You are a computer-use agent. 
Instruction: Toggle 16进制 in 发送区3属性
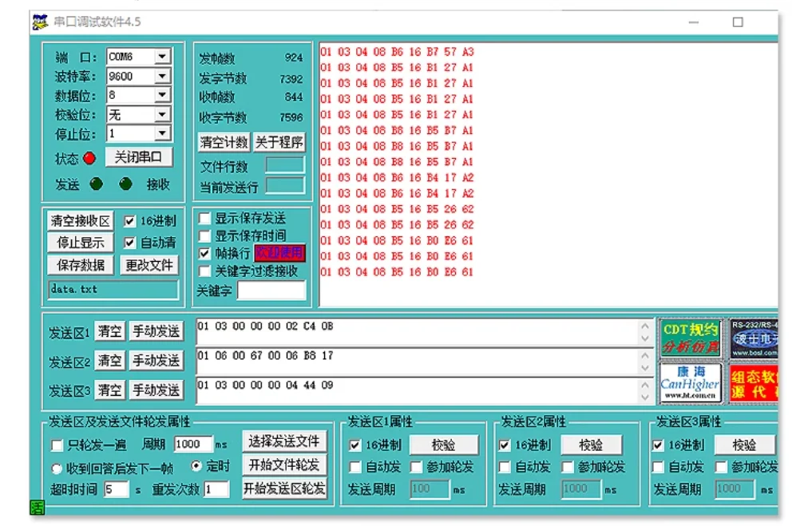tap(658, 445)
